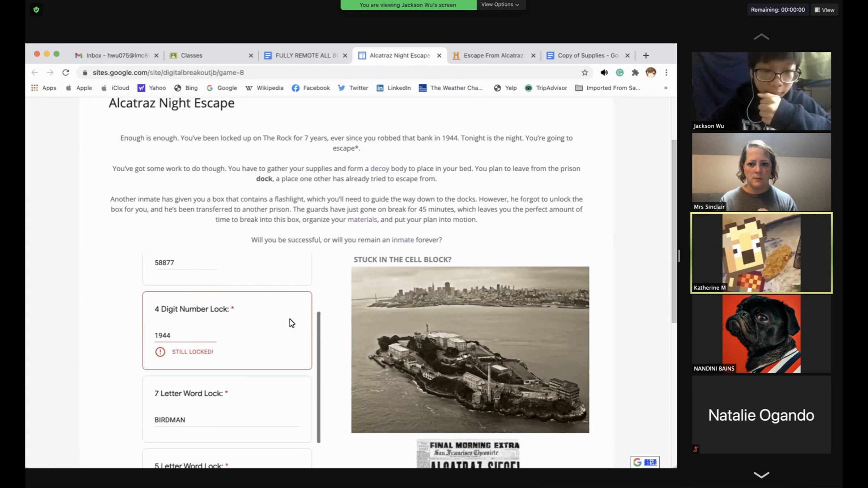Close the Classes tab
This screenshot has width=868, height=488.
[x=251, y=55]
